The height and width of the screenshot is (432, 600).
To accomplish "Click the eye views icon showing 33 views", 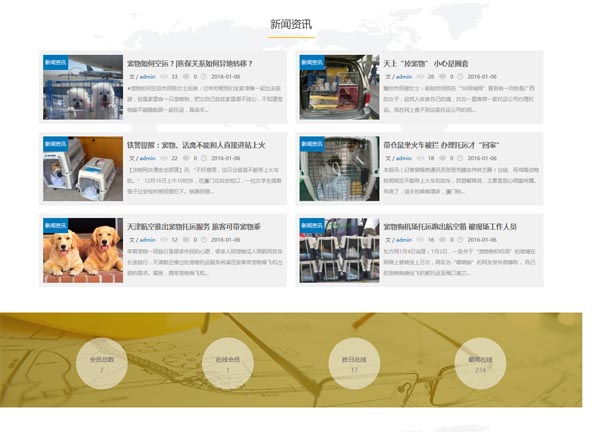I will (x=163, y=76).
